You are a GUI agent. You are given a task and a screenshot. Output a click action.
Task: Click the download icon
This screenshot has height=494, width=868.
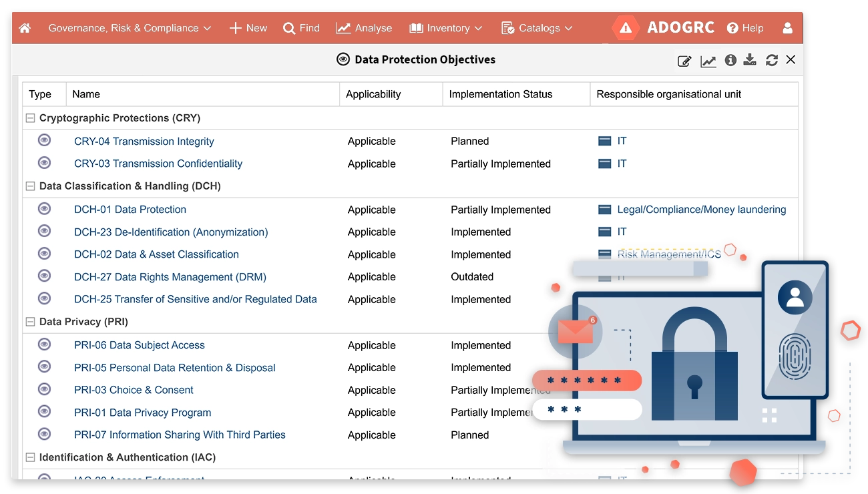coord(750,60)
